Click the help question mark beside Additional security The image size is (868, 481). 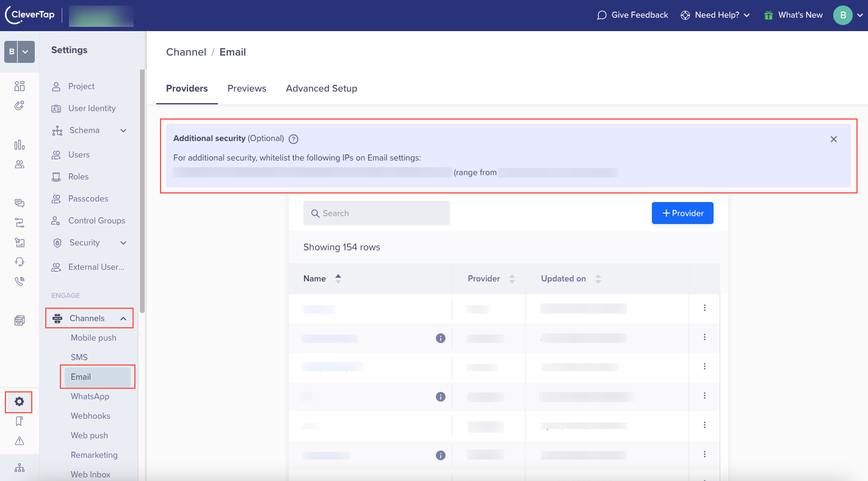click(x=294, y=139)
